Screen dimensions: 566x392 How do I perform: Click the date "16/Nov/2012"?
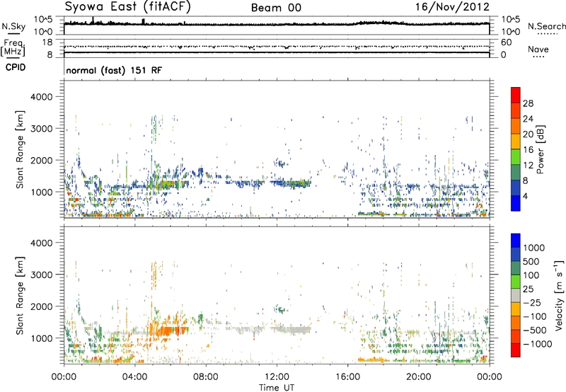452,7
